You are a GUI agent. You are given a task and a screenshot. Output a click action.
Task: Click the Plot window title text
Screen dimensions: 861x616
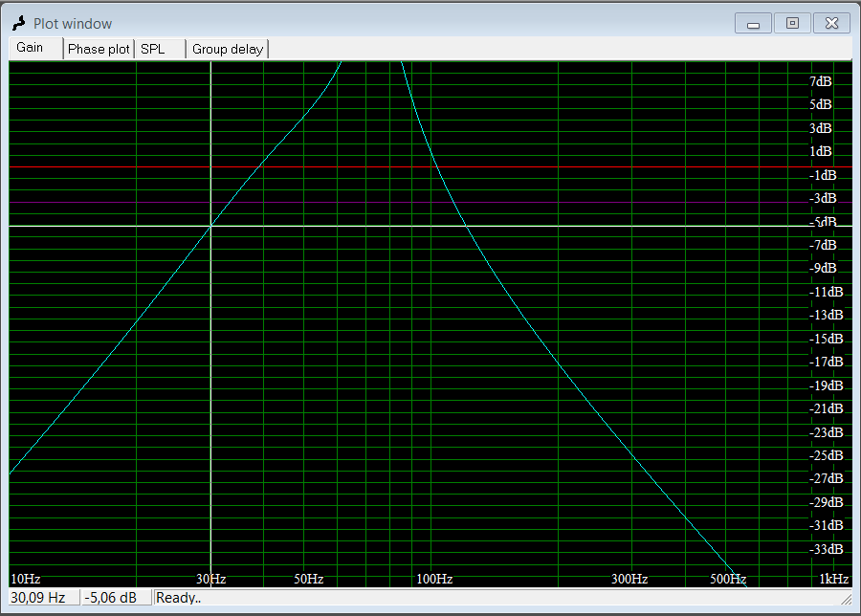point(73,24)
